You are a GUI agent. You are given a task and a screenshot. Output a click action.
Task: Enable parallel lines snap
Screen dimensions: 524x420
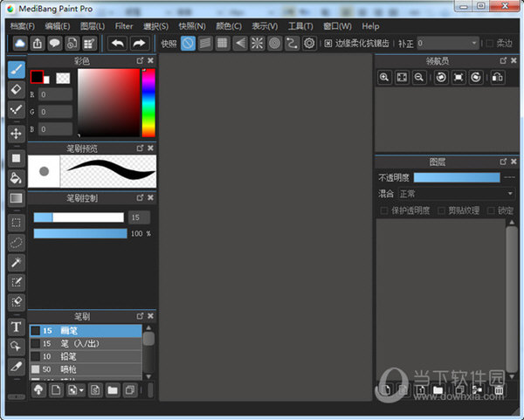(205, 44)
